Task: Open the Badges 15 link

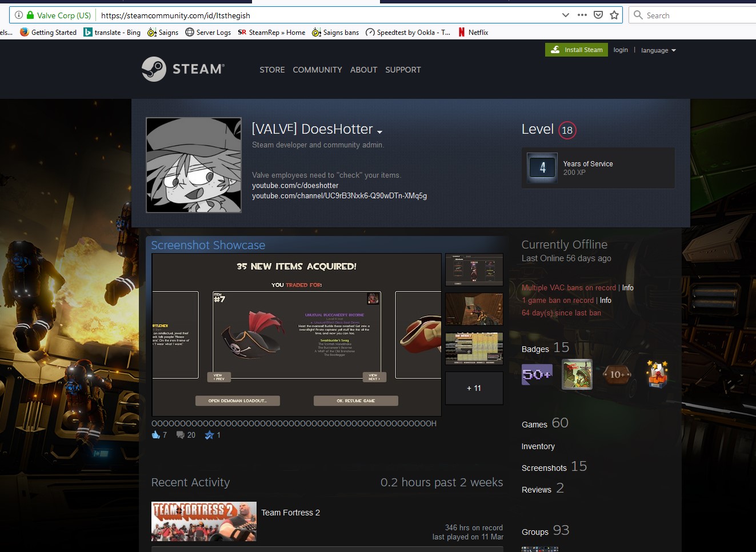Action: click(545, 347)
